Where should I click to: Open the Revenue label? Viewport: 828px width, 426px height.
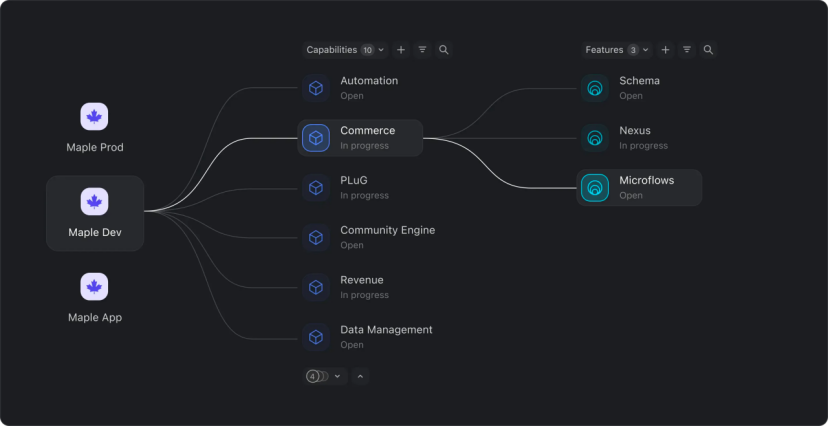362,280
